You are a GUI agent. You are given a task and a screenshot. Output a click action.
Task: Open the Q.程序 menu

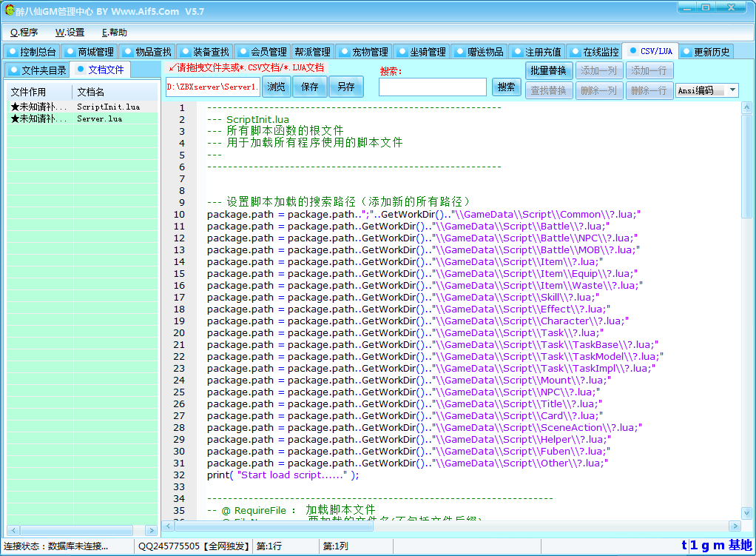(x=24, y=33)
